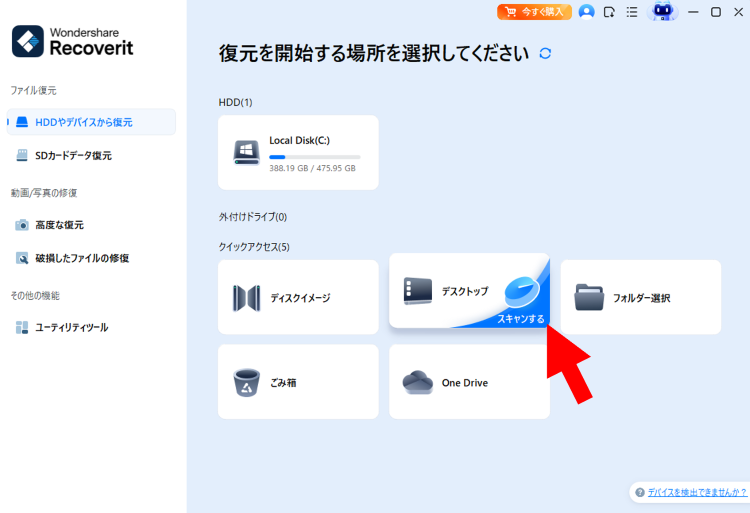Click the recycle bin icon

click(x=246, y=382)
